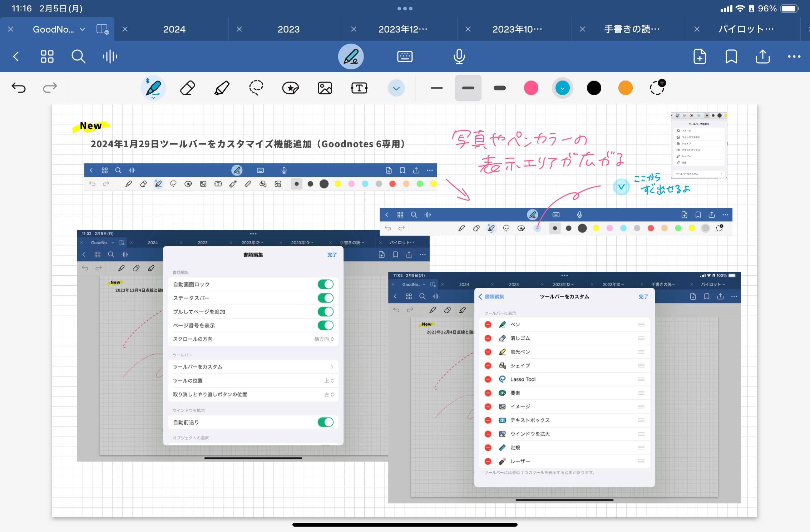This screenshot has height=532, width=810.
Task: Tap the small toolbar menu image thumbnail
Action: [699, 145]
